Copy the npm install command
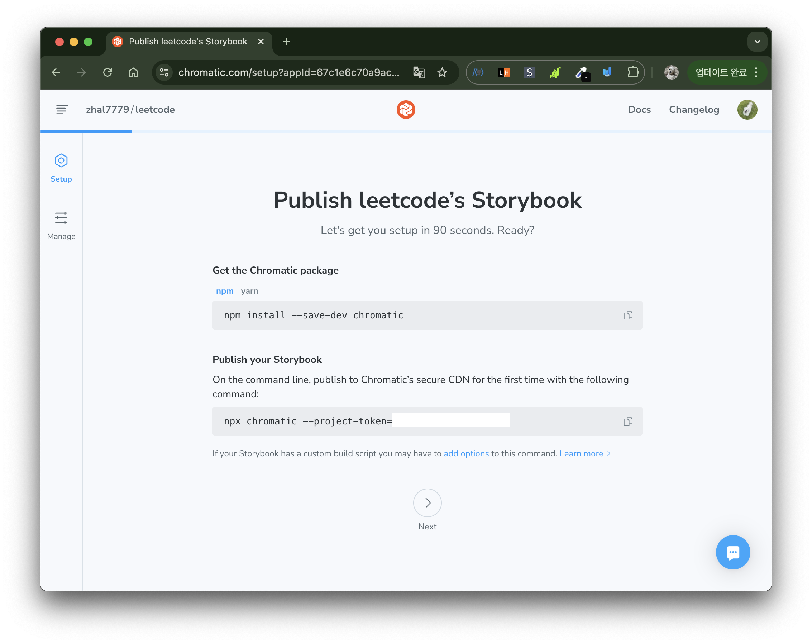The image size is (812, 644). point(627,315)
